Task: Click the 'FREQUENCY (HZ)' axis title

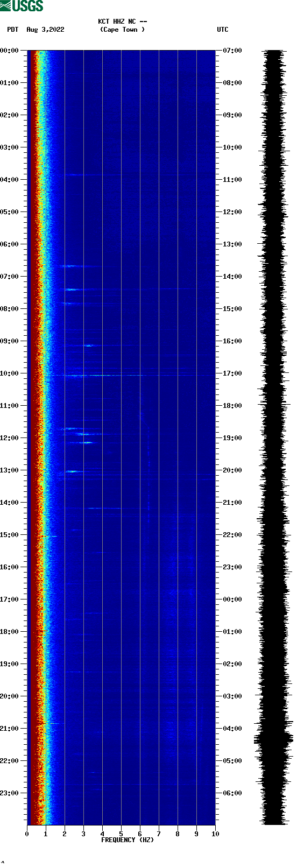Action: [x=128, y=840]
